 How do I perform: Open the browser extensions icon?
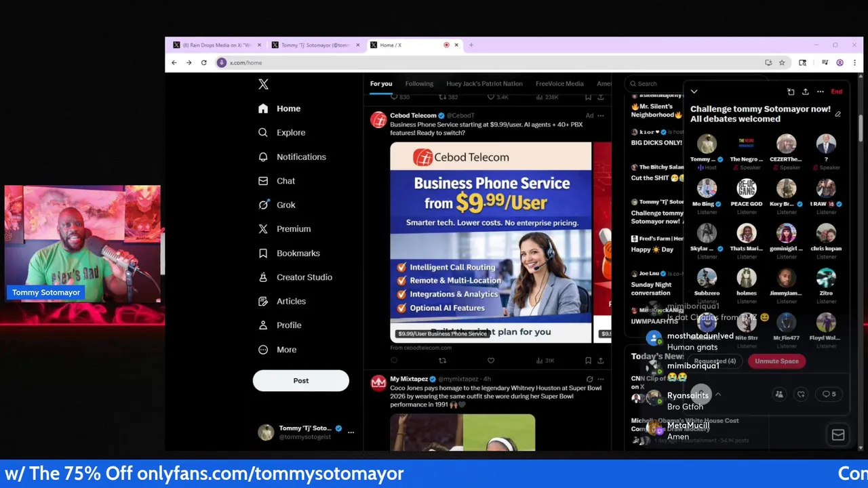point(802,62)
